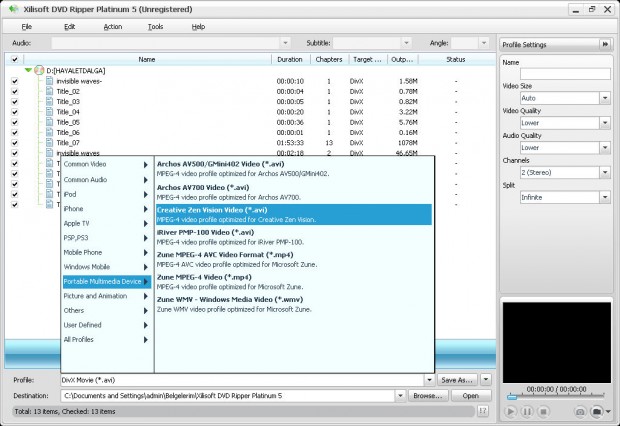This screenshot has height=426, width=620.
Task: Click the DVD disc icon for D:[HAYALETDALGA]
Action: [39, 70]
